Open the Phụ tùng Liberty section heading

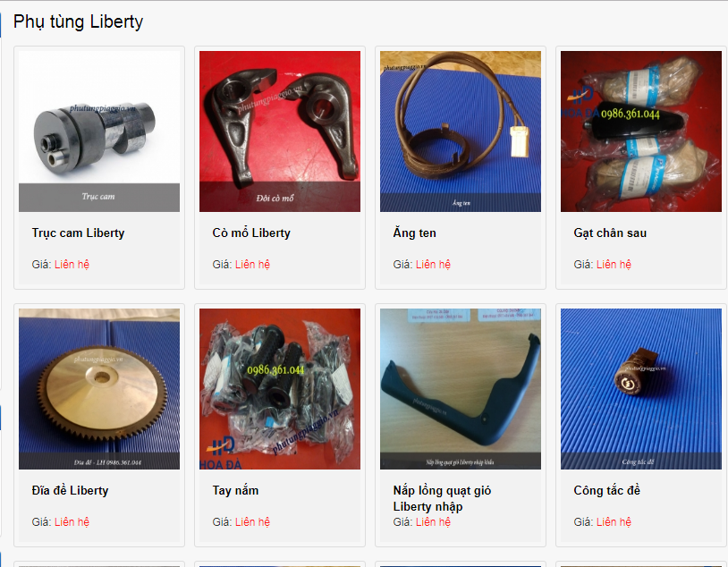coord(78,21)
